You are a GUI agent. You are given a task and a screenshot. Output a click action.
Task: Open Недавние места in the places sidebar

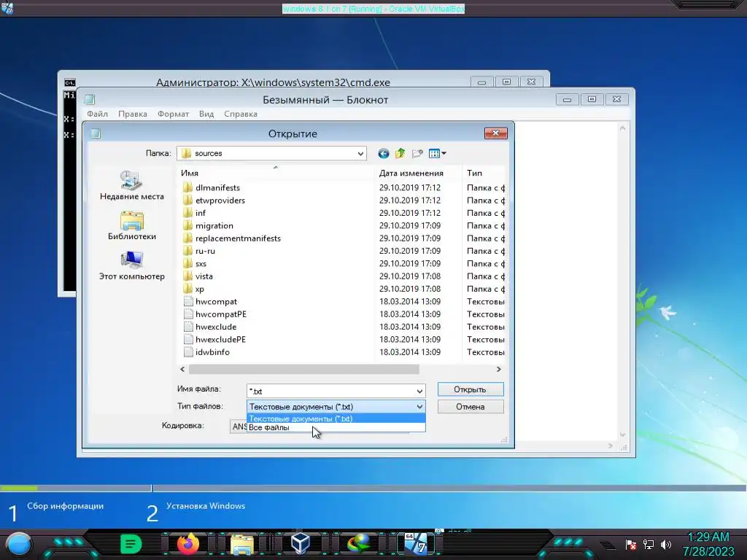(x=132, y=185)
